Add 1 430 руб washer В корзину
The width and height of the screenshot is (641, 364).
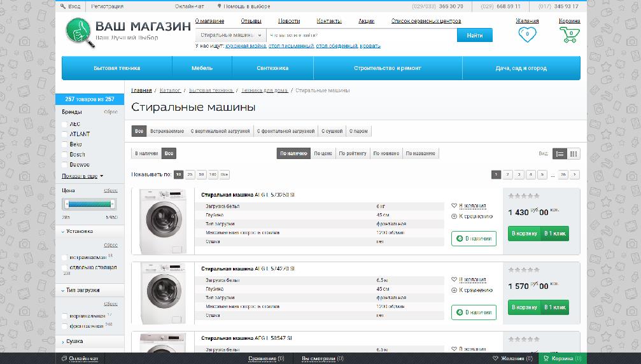point(525,234)
